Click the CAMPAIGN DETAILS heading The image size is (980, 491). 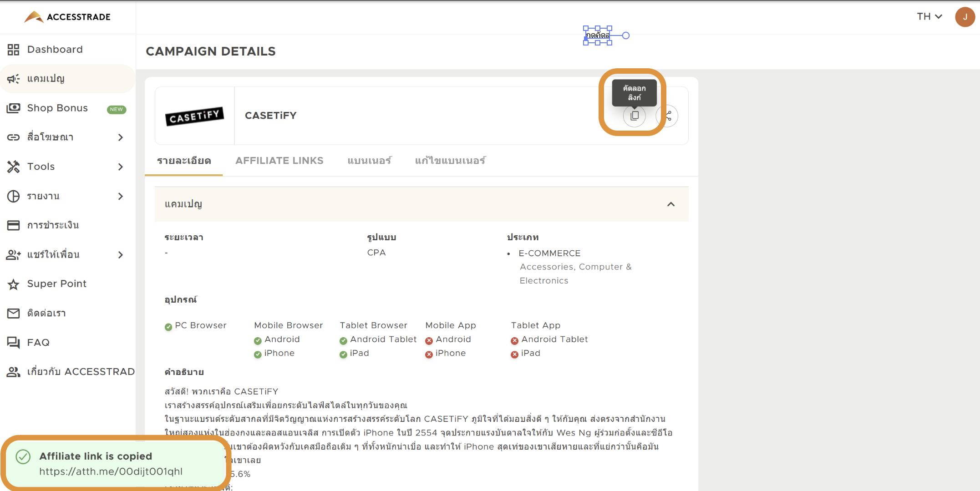[x=211, y=51]
